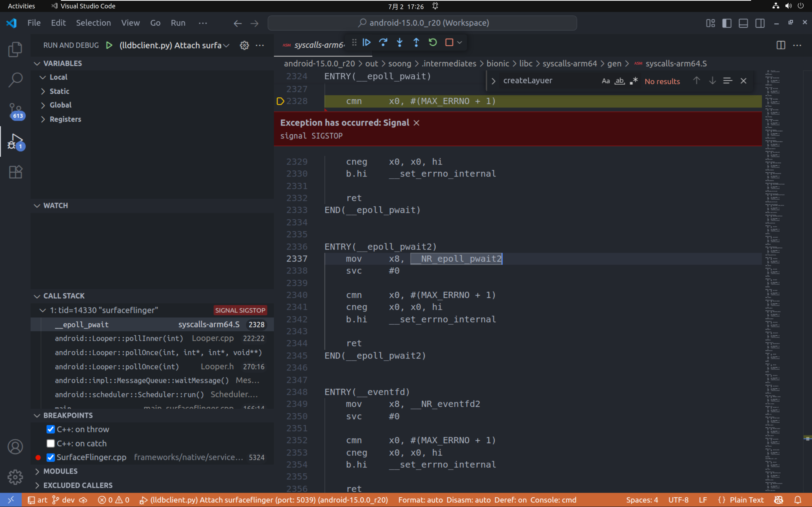Click the Step Into debug icon
Screen dimensions: 812x507
(x=400, y=43)
